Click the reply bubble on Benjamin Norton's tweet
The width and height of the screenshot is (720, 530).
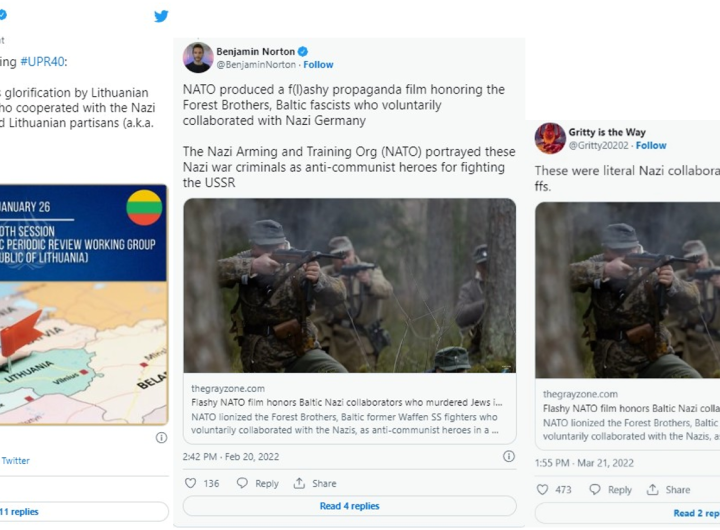241,483
